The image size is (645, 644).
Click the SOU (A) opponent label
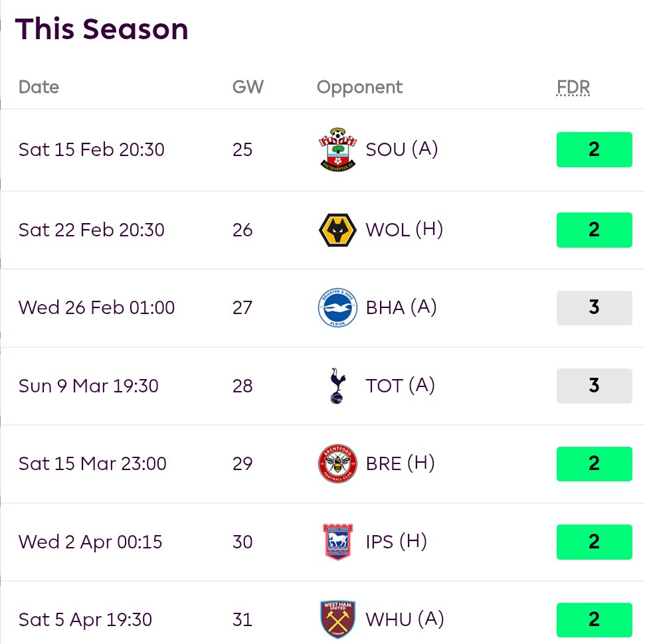[402, 149]
